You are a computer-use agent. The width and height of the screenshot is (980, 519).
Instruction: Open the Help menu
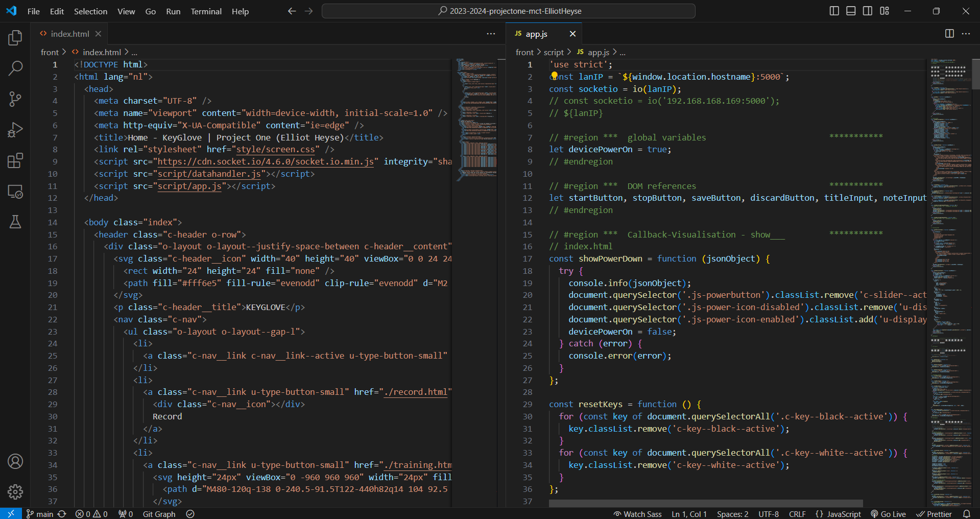(x=240, y=11)
